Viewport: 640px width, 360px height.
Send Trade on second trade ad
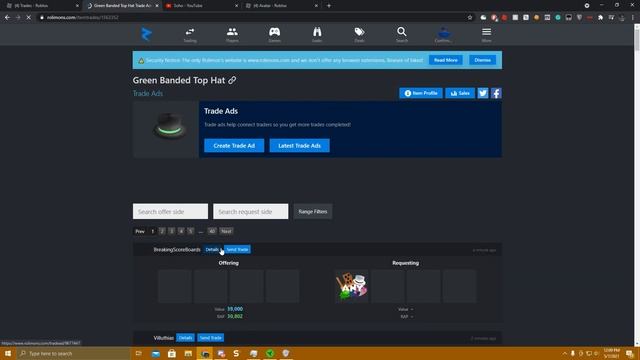(x=211, y=338)
